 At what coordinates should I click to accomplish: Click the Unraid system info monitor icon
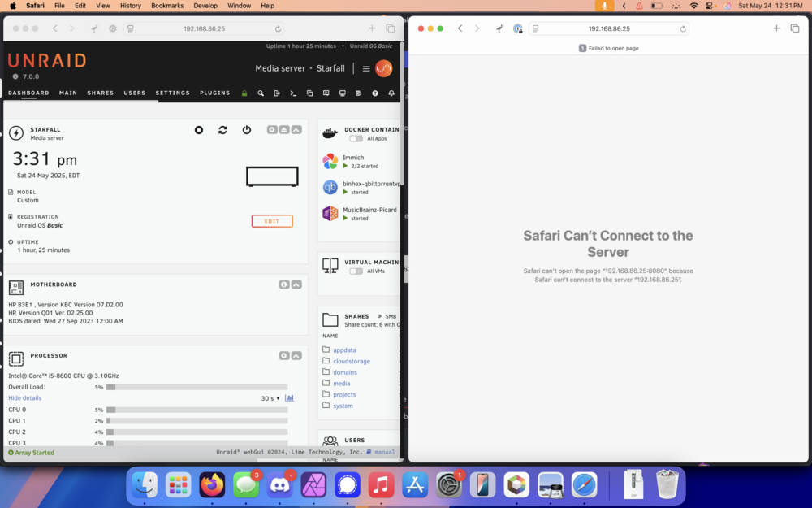[x=343, y=93]
